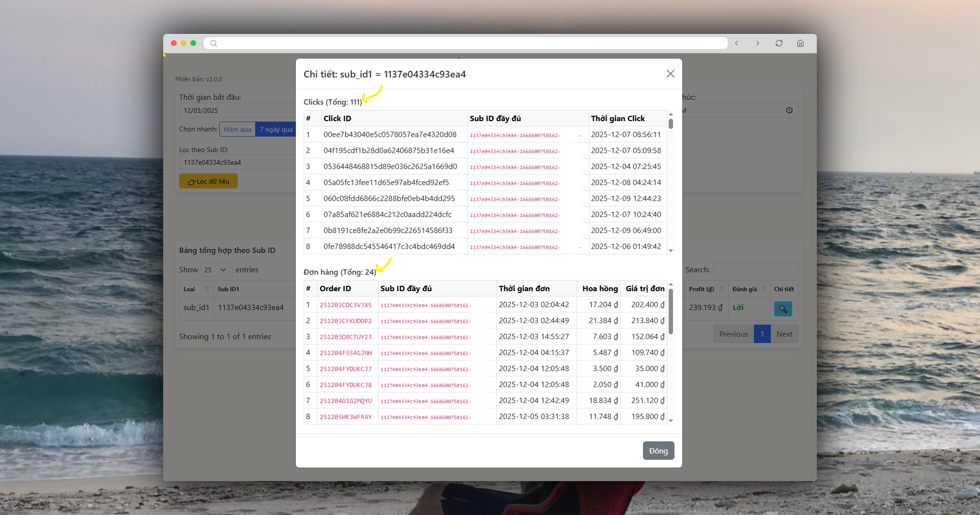Click the Lọc dữ liệu filter button

click(x=208, y=181)
